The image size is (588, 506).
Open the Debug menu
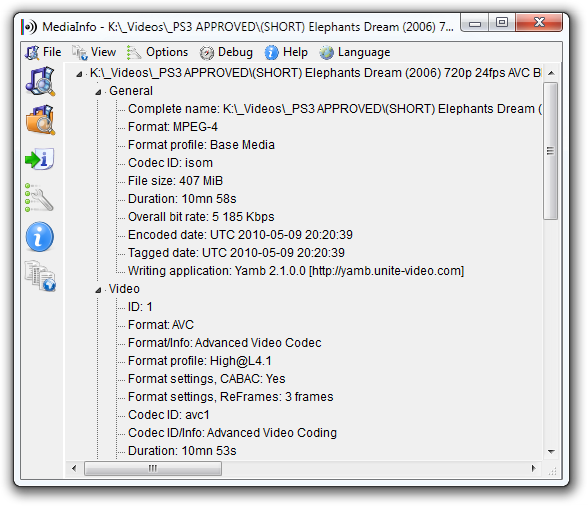[226, 52]
